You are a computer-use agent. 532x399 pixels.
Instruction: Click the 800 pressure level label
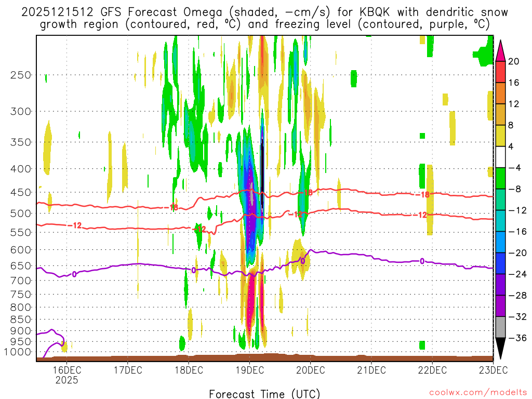(21, 307)
